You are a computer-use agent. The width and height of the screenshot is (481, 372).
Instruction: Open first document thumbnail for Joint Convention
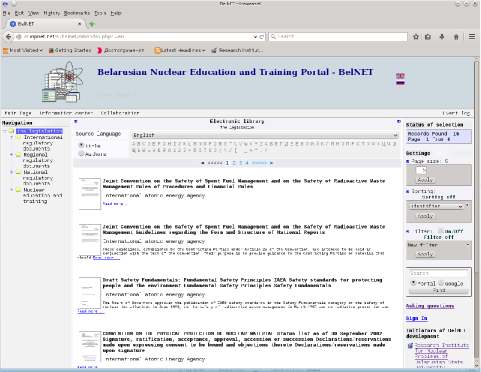click(90, 194)
